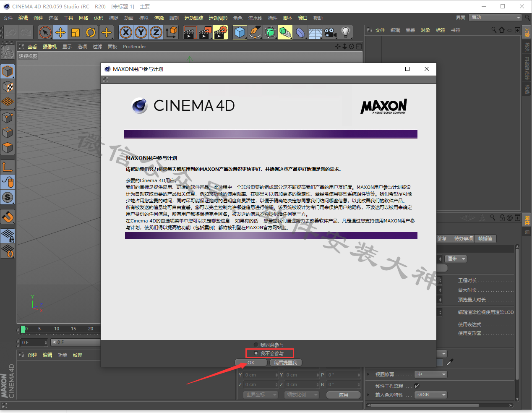Switch to model mode in left palette
Screen dimensions: 532x413
[x=8, y=71]
